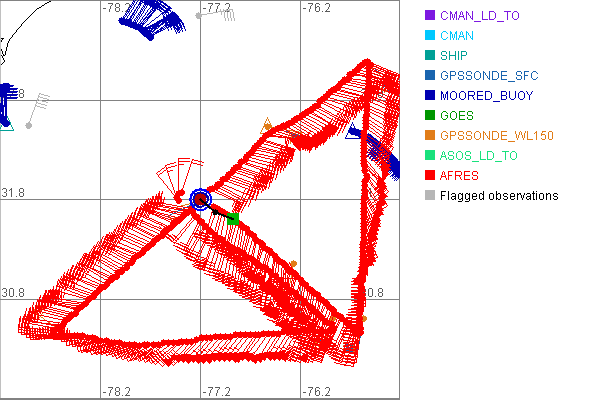Screen dimensions: 600x400
Task: Click the blue triangle marker on map
Action: 352,132
